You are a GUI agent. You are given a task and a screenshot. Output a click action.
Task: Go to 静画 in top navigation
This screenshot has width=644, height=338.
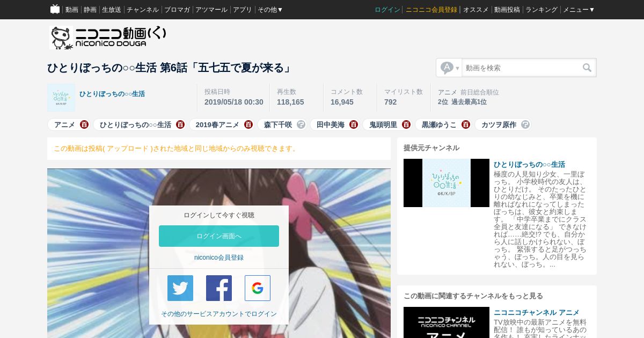(x=90, y=10)
